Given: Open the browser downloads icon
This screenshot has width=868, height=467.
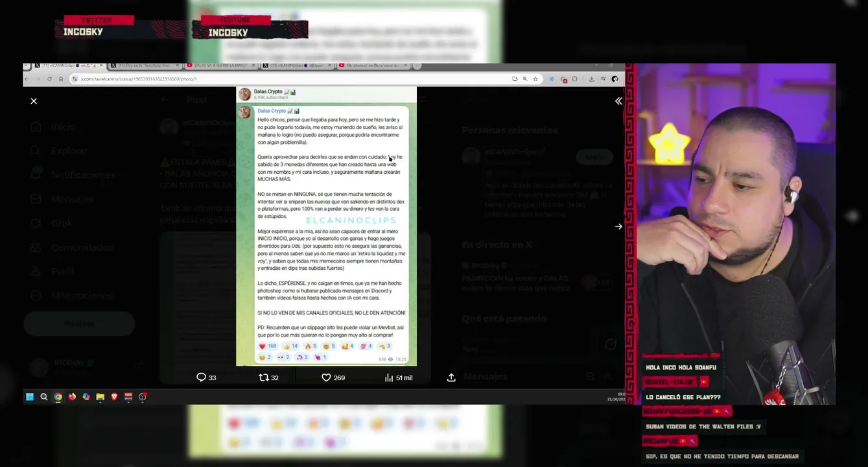Looking at the screenshot, I should pyautogui.click(x=591, y=78).
